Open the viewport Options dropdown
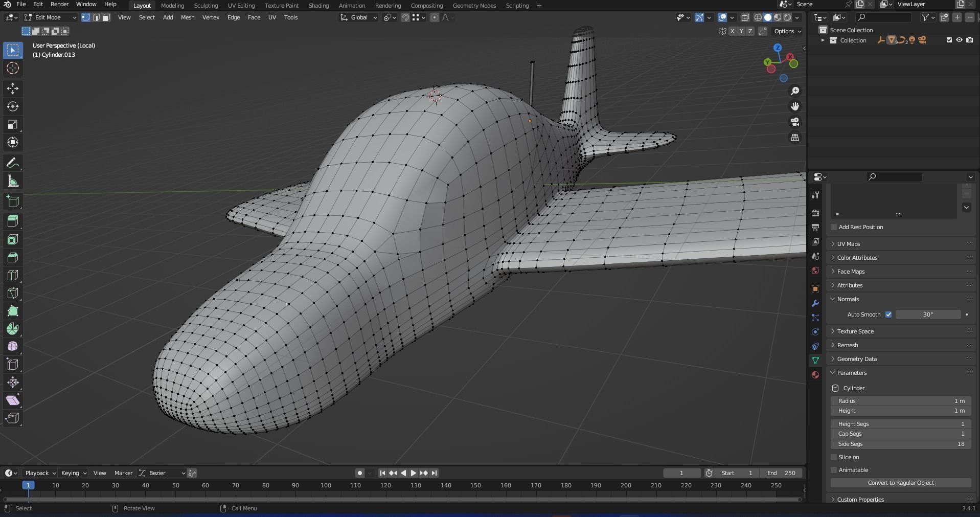Image resolution: width=980 pixels, height=517 pixels. point(787,31)
